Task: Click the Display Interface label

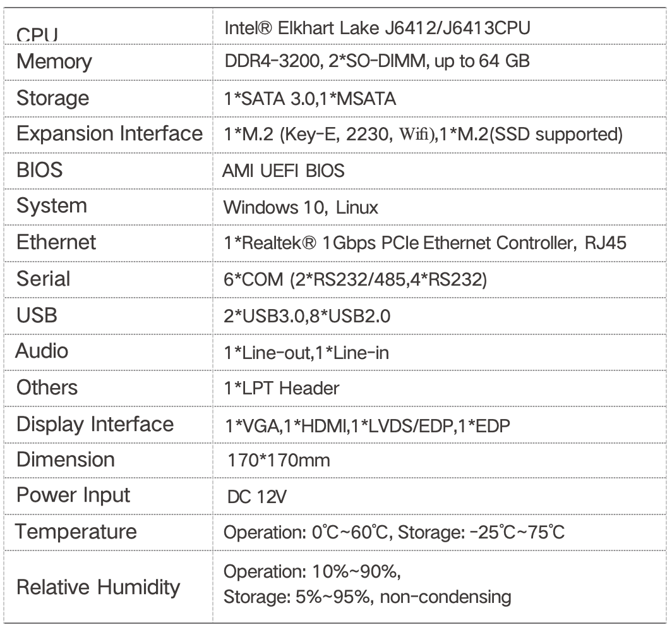Action: (95, 424)
